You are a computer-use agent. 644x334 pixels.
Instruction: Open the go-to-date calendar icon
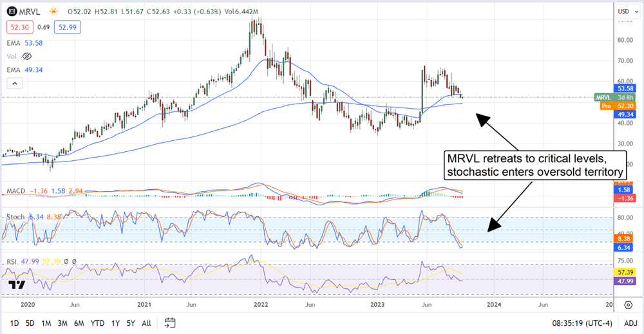pyautogui.click(x=169, y=323)
